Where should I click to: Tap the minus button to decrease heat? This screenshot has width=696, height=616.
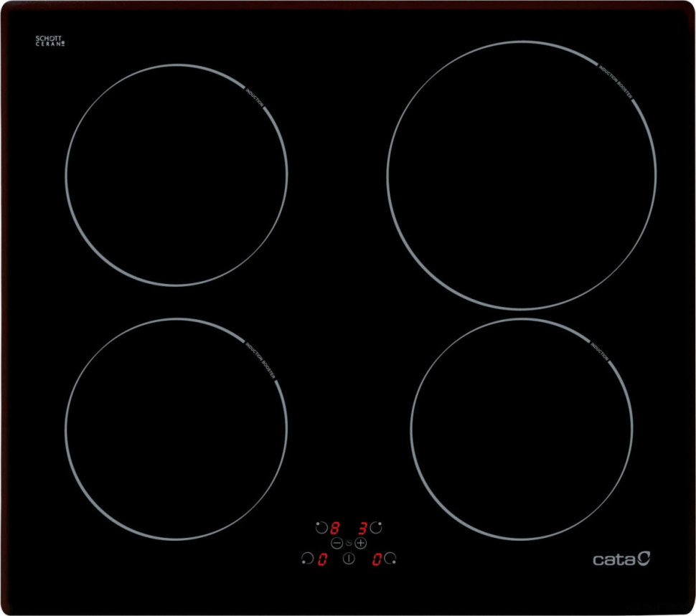point(337,544)
